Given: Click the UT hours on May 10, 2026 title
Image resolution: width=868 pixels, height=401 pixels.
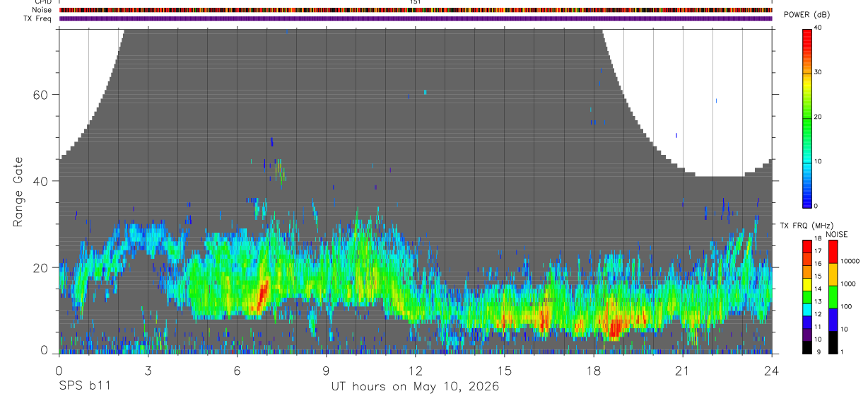Looking at the screenshot, I should click(415, 387).
